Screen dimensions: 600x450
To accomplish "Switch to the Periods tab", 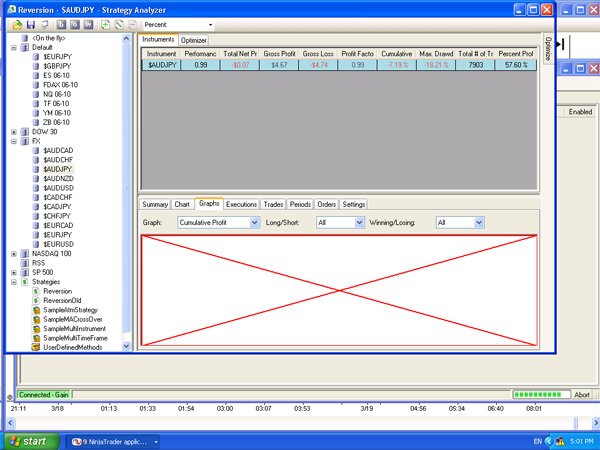I will (300, 204).
